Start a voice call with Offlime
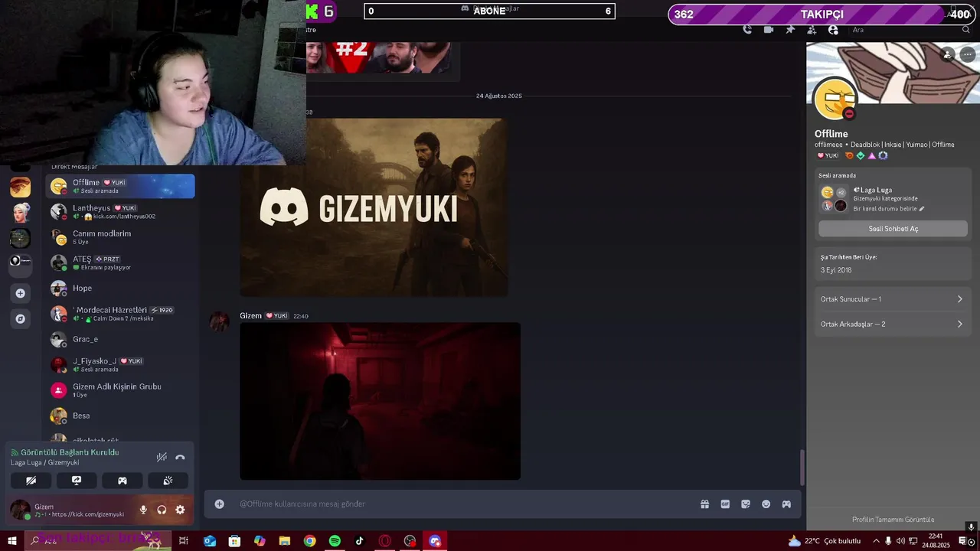 [747, 30]
